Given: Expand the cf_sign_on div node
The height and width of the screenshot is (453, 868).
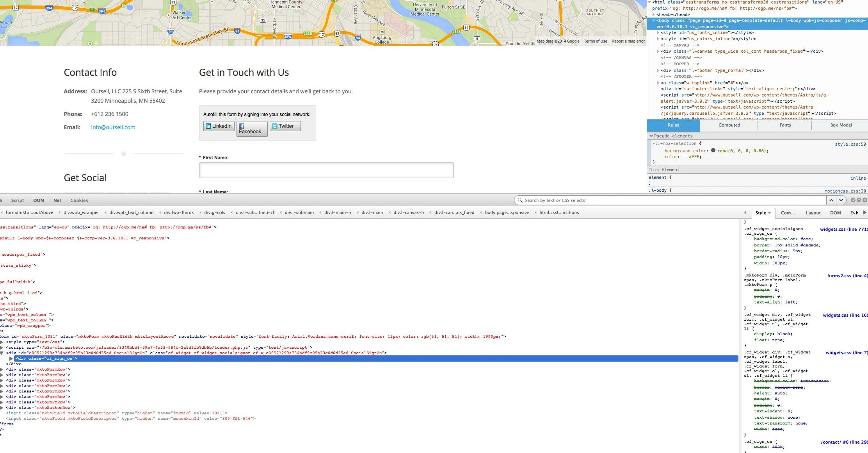Looking at the screenshot, I should (x=11, y=358).
